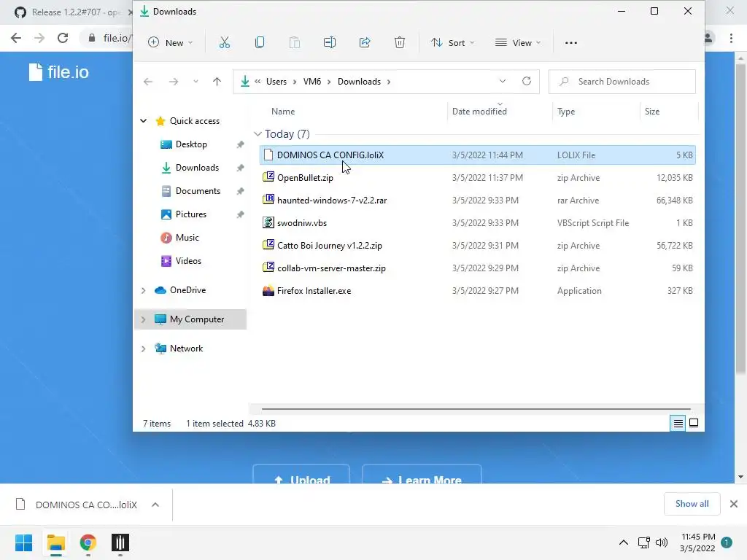This screenshot has width=747, height=560.
Task: Click Chrome back arrow button
Action: (x=16, y=38)
